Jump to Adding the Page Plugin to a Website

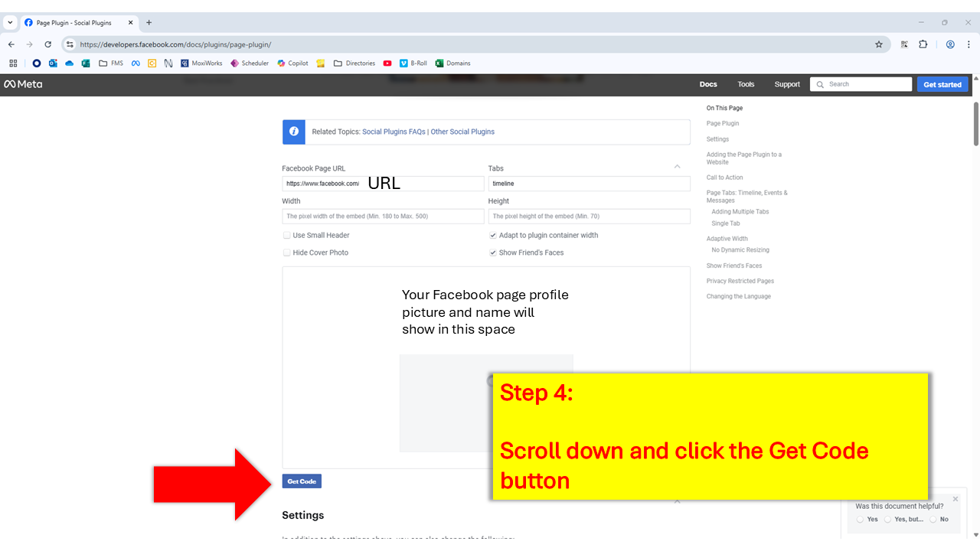744,158
